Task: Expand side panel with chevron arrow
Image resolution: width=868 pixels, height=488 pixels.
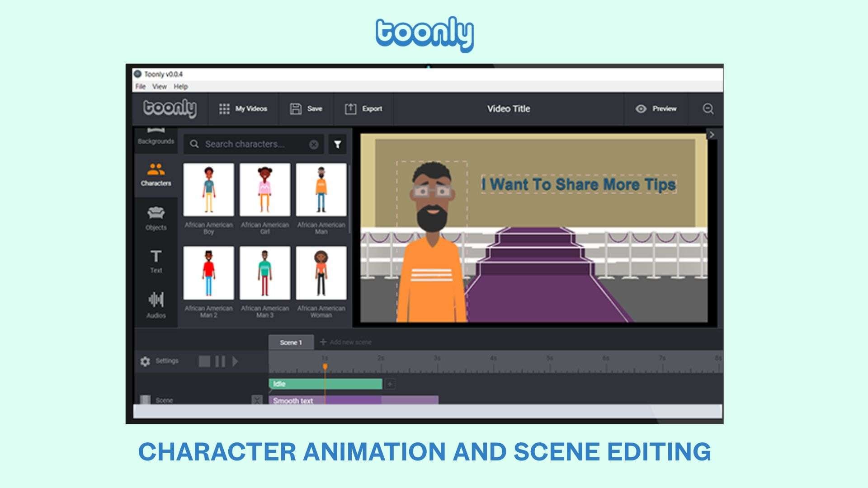Action: click(712, 135)
